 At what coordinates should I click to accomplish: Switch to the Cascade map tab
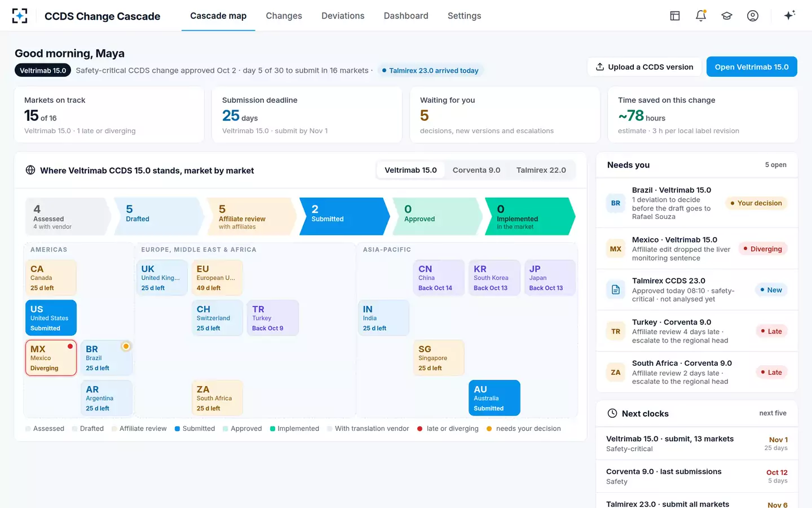click(x=218, y=16)
